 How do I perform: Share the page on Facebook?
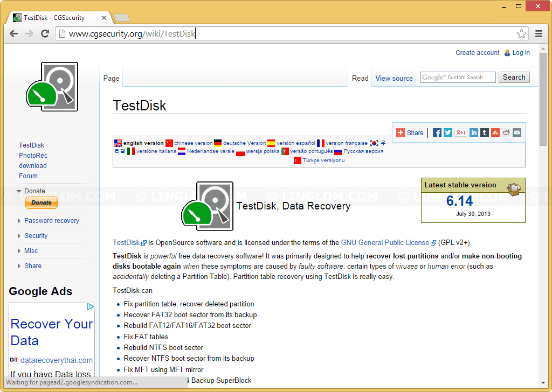click(x=437, y=132)
